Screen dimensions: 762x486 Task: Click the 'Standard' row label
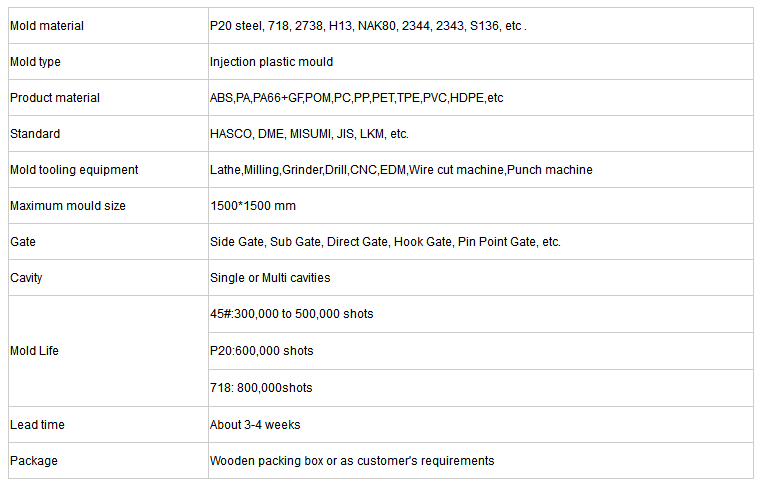coord(35,134)
